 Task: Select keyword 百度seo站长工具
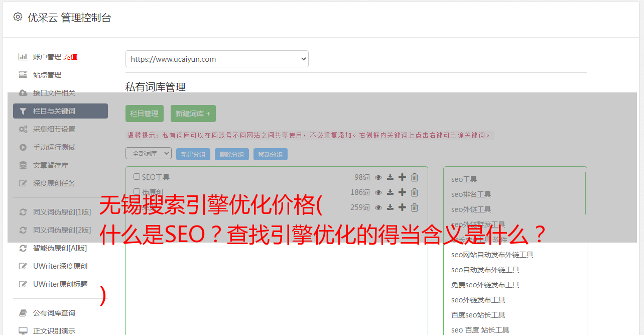tap(478, 315)
